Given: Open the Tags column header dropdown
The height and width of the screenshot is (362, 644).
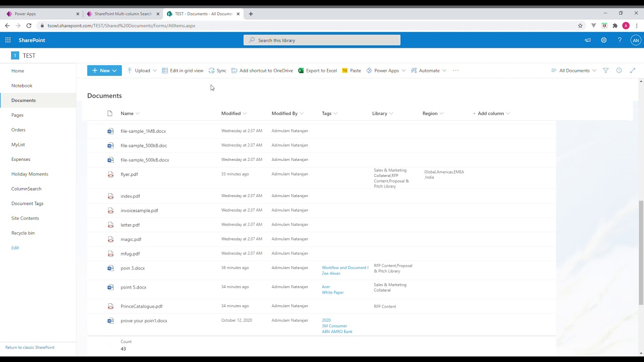Looking at the screenshot, I should pyautogui.click(x=330, y=114).
